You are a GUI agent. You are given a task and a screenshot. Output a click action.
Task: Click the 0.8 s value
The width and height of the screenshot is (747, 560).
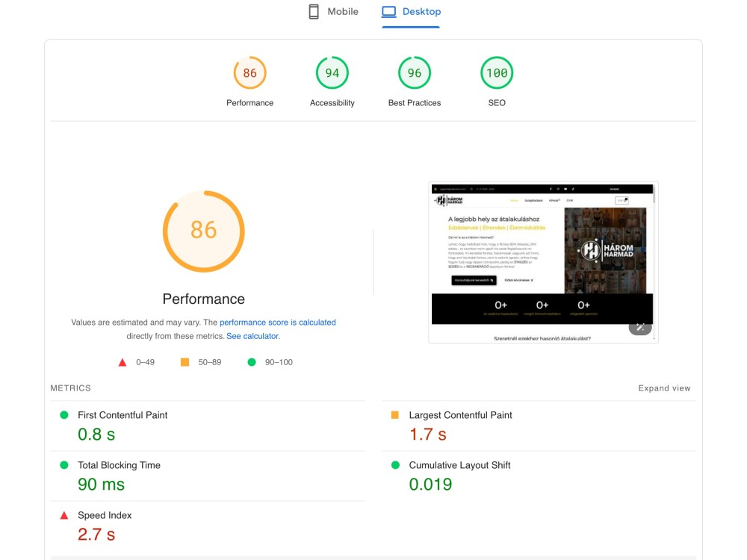click(96, 435)
